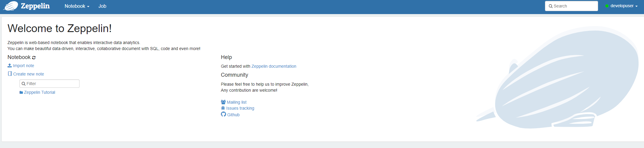Open the Issues tracking link

[x=238, y=108]
